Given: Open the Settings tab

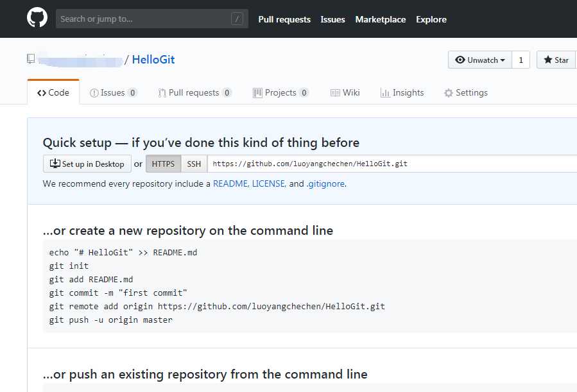Looking at the screenshot, I should click(465, 92).
